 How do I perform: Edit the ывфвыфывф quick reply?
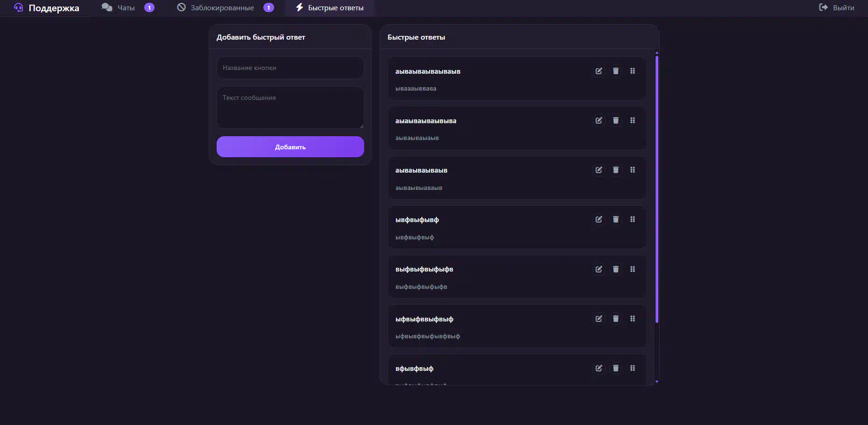pos(599,219)
